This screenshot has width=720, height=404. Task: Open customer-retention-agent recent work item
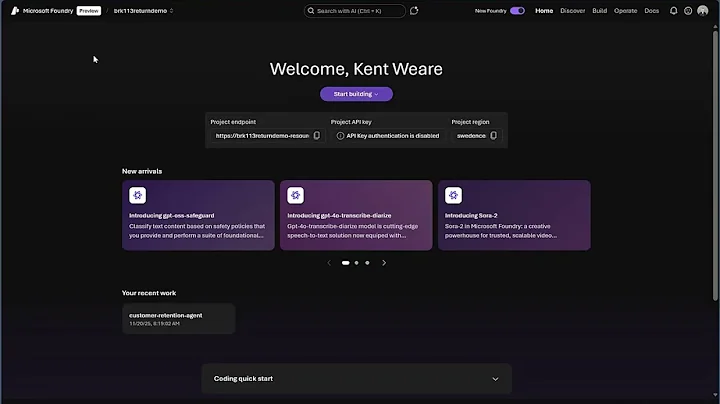(179, 319)
